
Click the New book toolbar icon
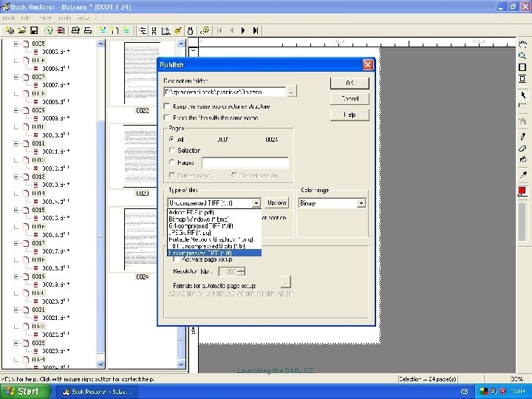coord(10,30)
